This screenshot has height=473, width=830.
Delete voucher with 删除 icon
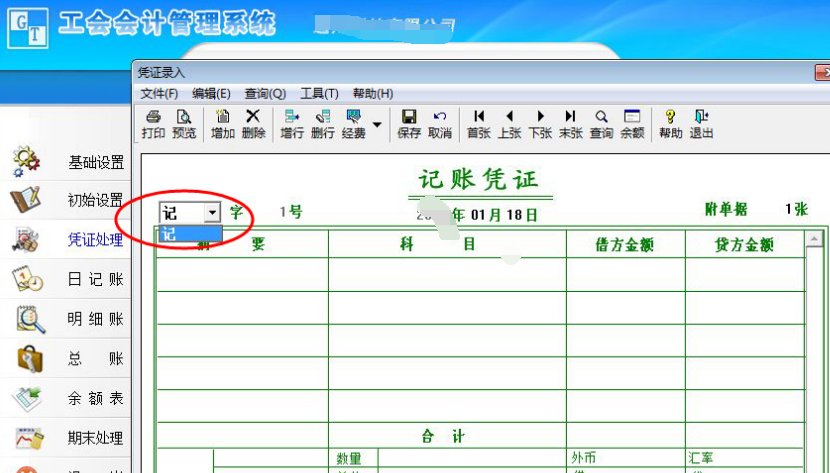click(253, 124)
